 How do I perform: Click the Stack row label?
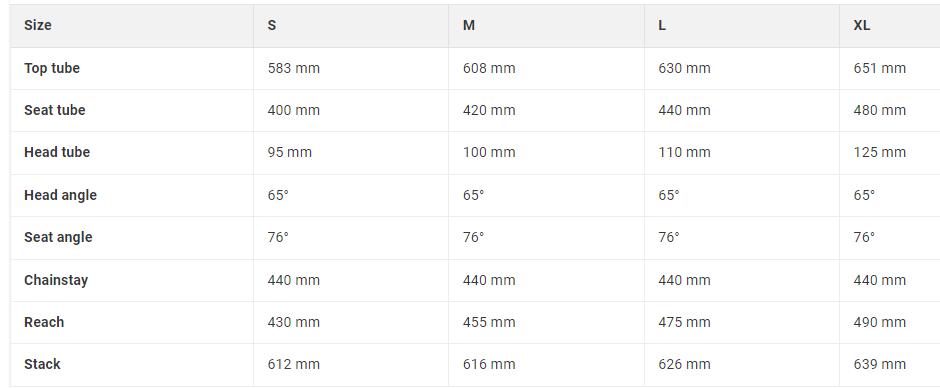coord(42,364)
